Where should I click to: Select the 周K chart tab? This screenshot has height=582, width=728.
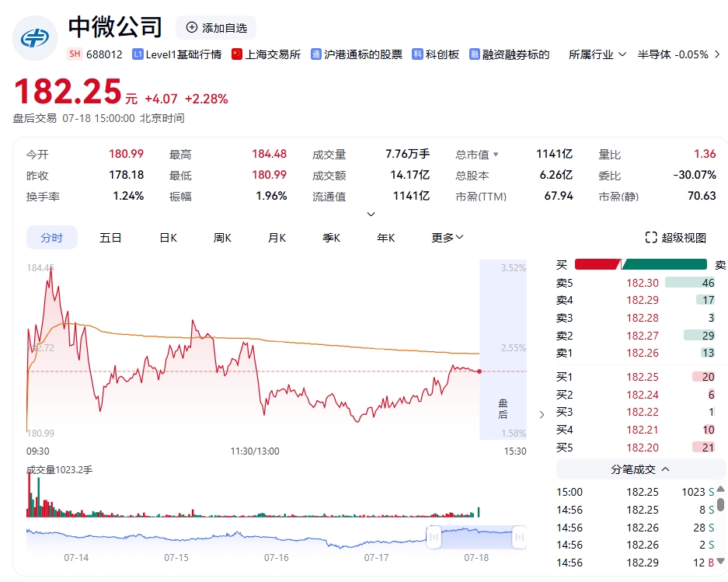(x=222, y=238)
